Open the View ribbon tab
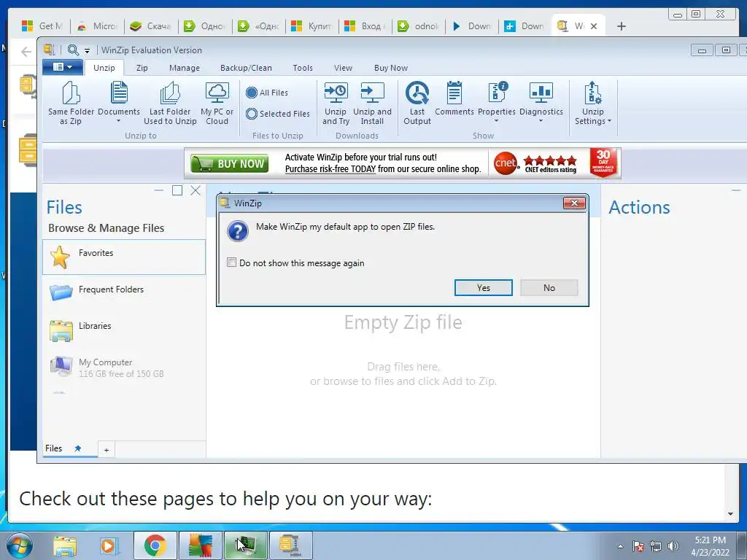This screenshot has height=560, width=747. click(x=343, y=68)
